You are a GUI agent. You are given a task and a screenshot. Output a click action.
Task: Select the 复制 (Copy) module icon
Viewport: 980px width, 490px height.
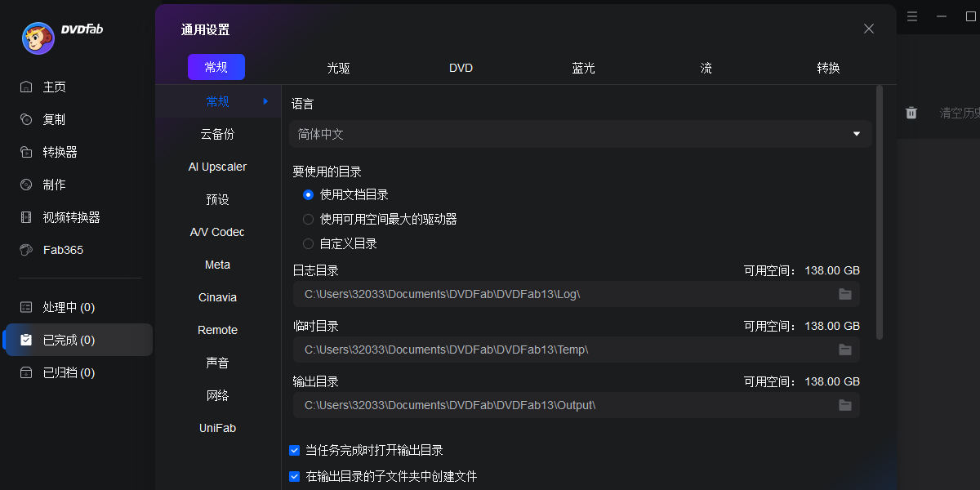pyautogui.click(x=24, y=119)
